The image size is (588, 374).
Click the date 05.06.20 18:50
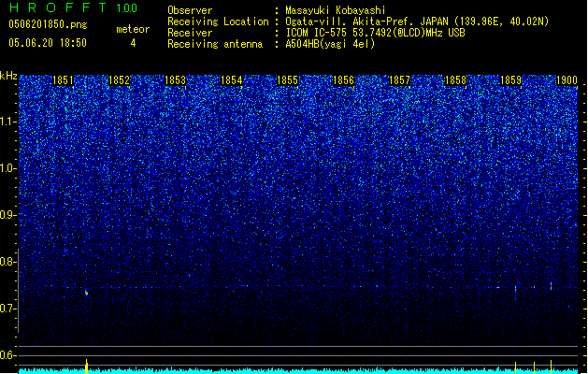click(48, 43)
